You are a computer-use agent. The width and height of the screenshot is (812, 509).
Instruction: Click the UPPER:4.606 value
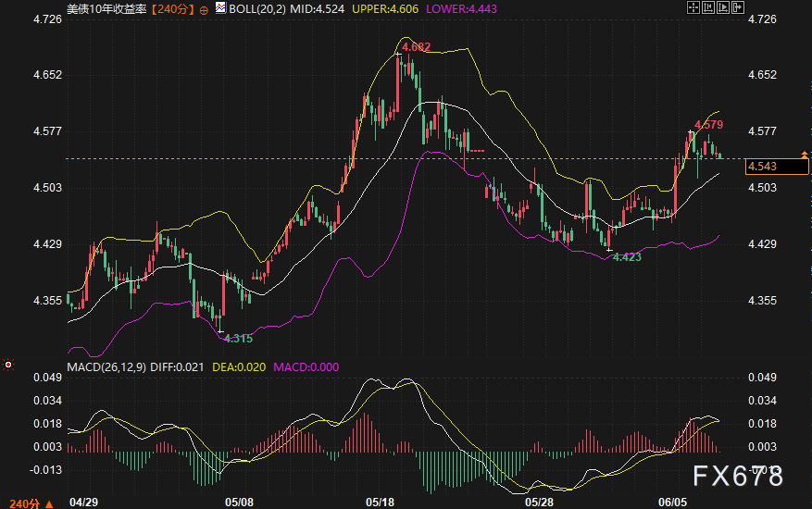385,9
